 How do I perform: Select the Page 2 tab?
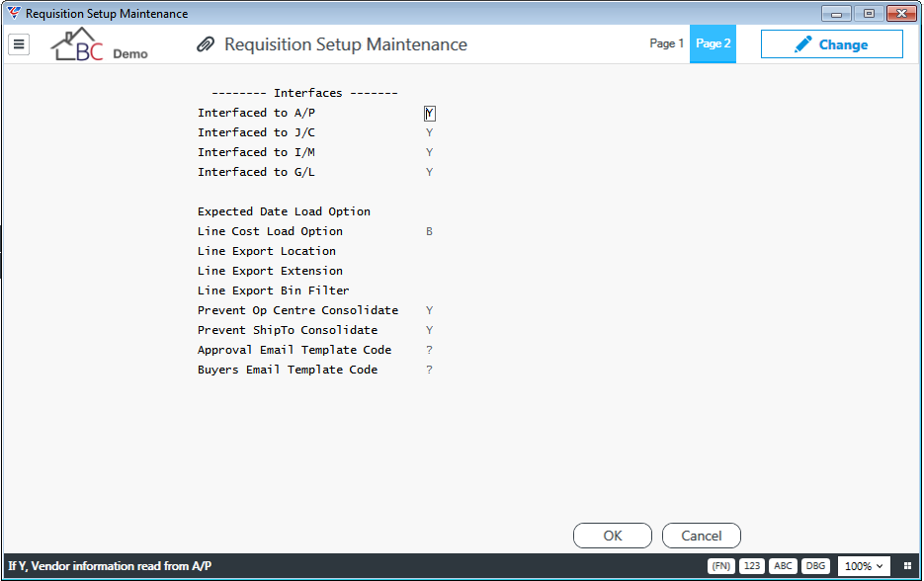[x=714, y=43]
